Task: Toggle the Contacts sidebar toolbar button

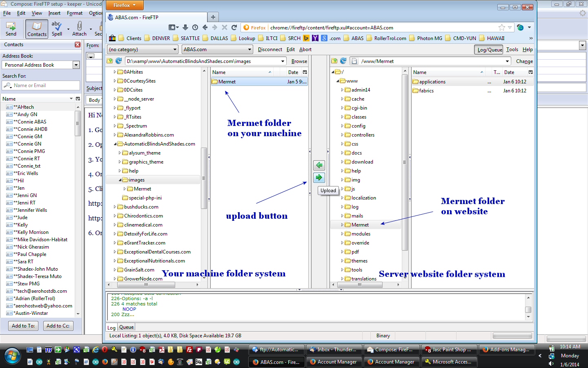Action: 37,29
